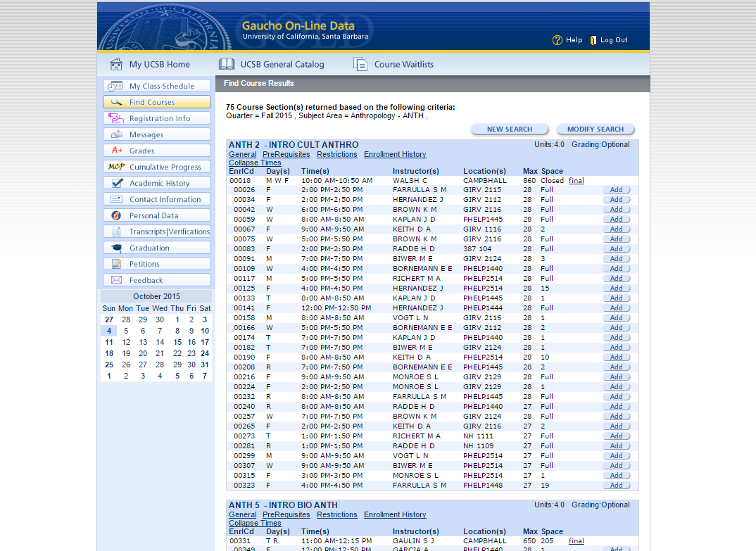Open the Petitions section

click(157, 264)
